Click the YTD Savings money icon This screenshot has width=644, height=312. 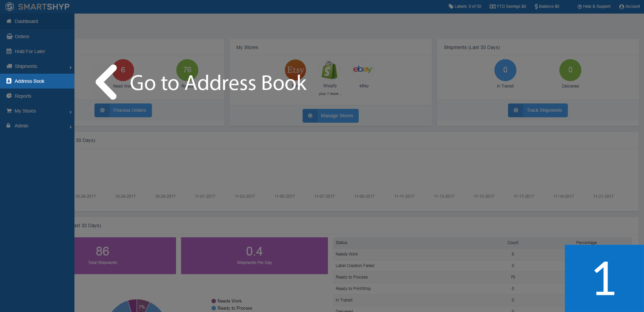492,6
